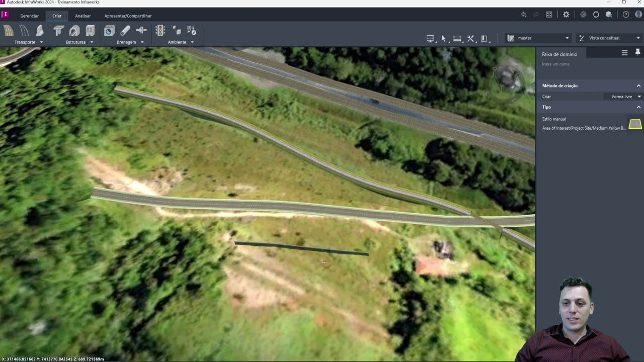Select the traffic light tool in Ambiente
Viewport: 644px width, 362px height.
pyautogui.click(x=160, y=31)
